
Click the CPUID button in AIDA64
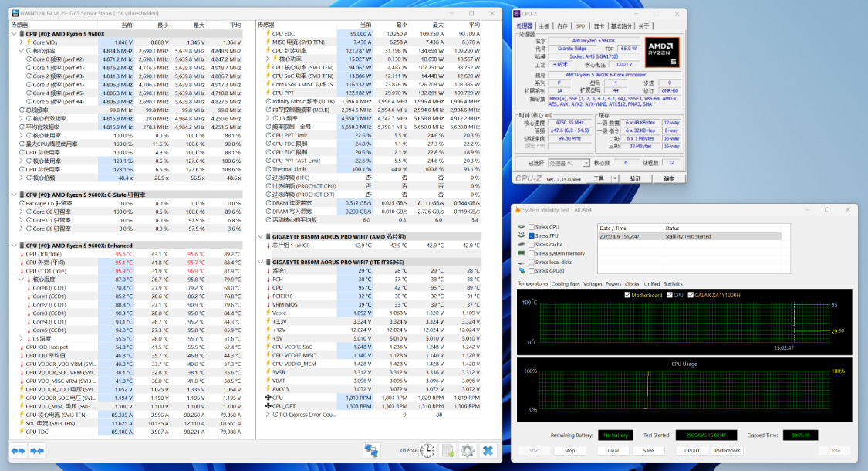point(691,450)
